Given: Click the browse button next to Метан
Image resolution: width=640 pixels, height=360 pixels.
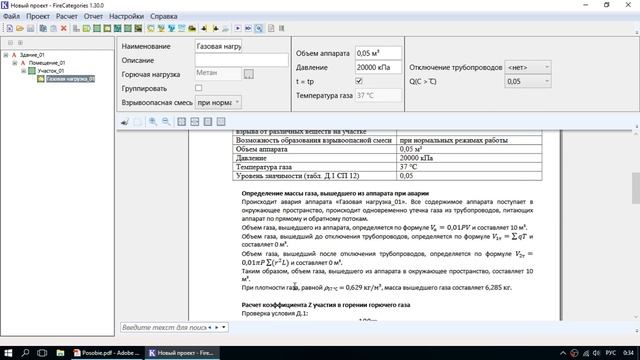Looking at the screenshot, I should (x=249, y=74).
